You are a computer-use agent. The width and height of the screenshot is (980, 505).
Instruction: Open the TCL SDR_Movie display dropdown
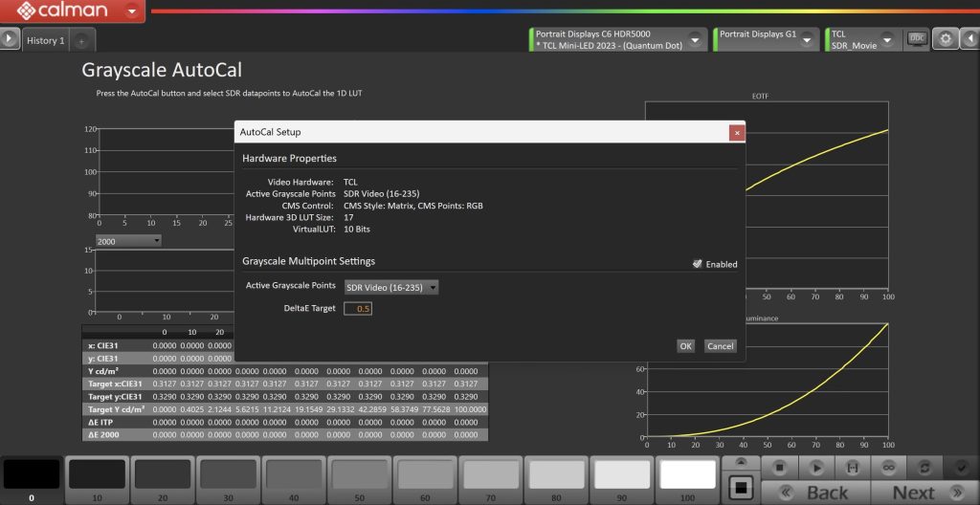pos(889,39)
